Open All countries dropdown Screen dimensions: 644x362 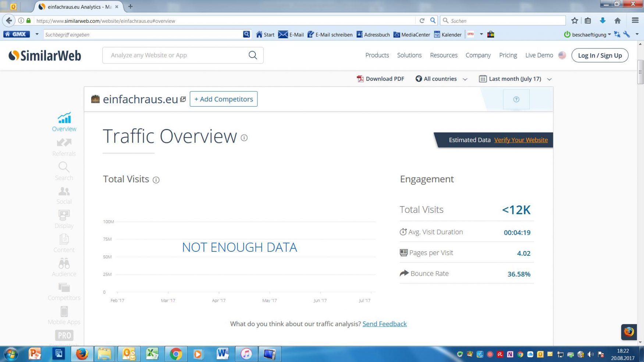click(441, 79)
